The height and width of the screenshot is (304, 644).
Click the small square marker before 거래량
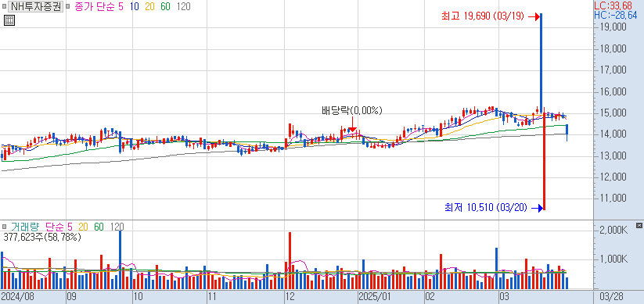pyautogui.click(x=4, y=227)
